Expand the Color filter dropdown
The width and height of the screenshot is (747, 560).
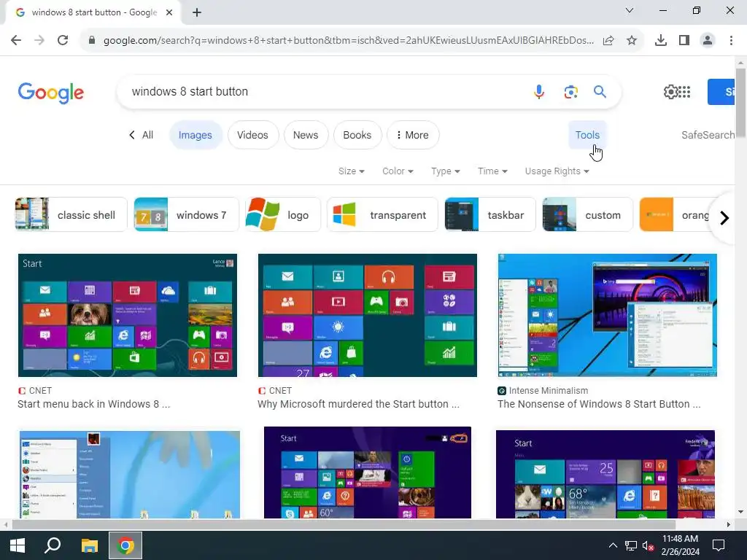point(398,171)
